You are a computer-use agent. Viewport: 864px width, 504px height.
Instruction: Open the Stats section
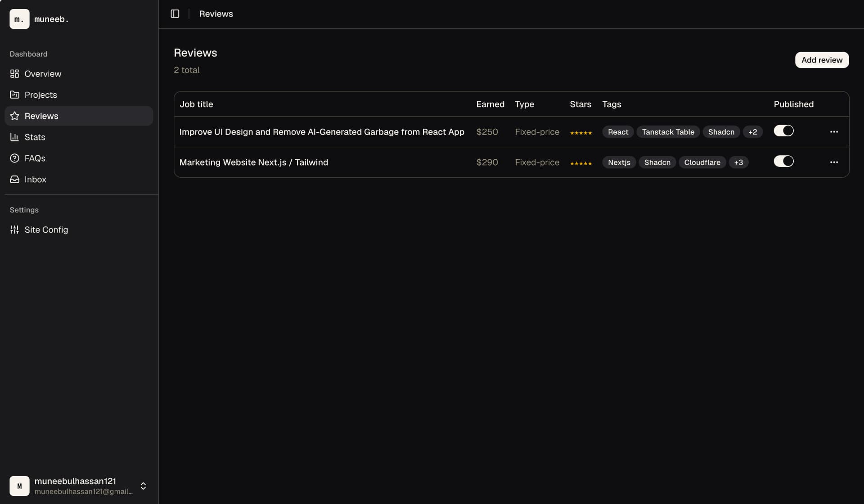point(79,137)
